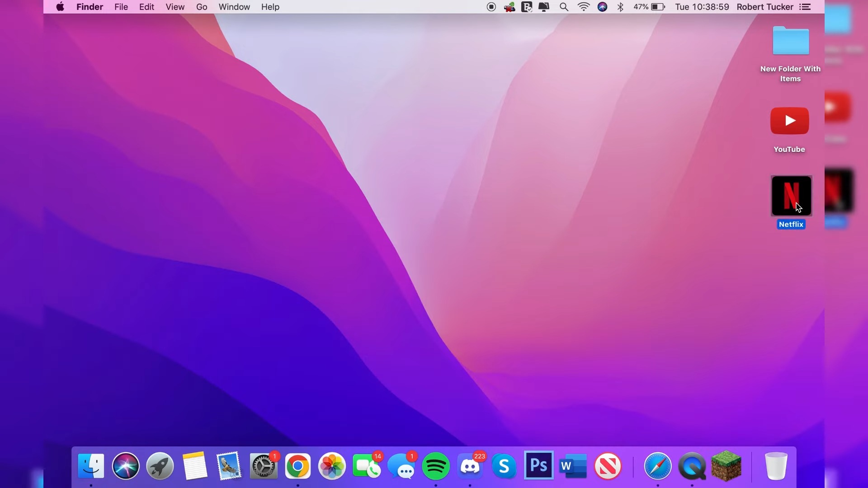This screenshot has height=488, width=868.
Task: Open the Minecraft dock icon
Action: (726, 466)
